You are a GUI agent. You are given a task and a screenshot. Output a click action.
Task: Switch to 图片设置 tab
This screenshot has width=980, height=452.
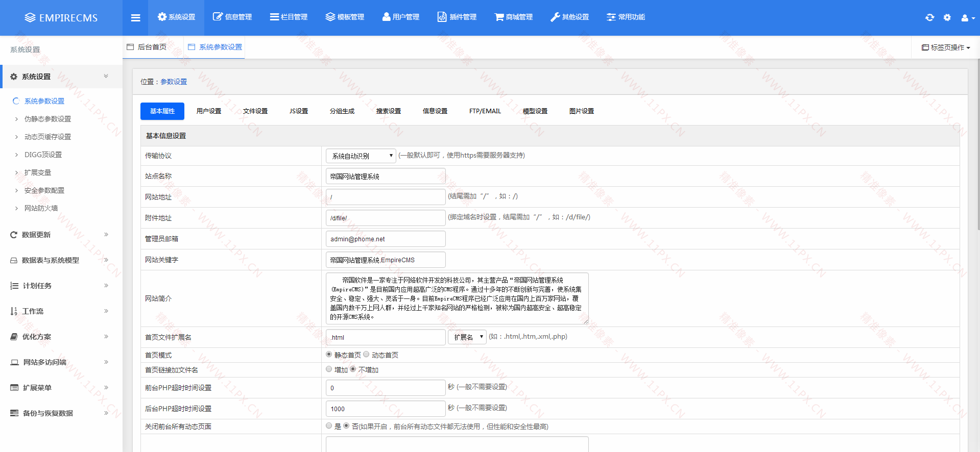(x=582, y=111)
